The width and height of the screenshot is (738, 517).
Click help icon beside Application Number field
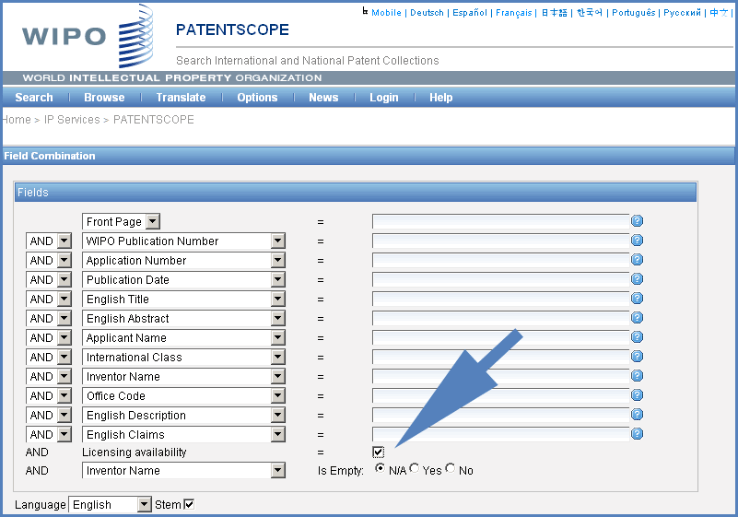637,259
